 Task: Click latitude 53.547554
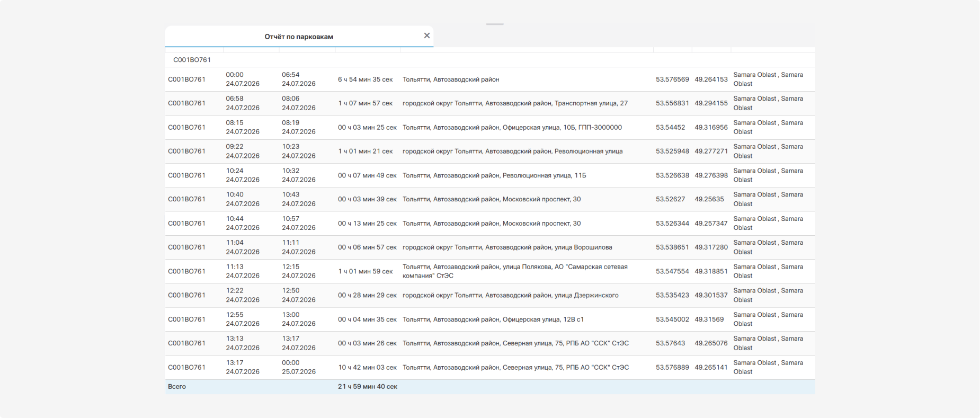coord(672,271)
